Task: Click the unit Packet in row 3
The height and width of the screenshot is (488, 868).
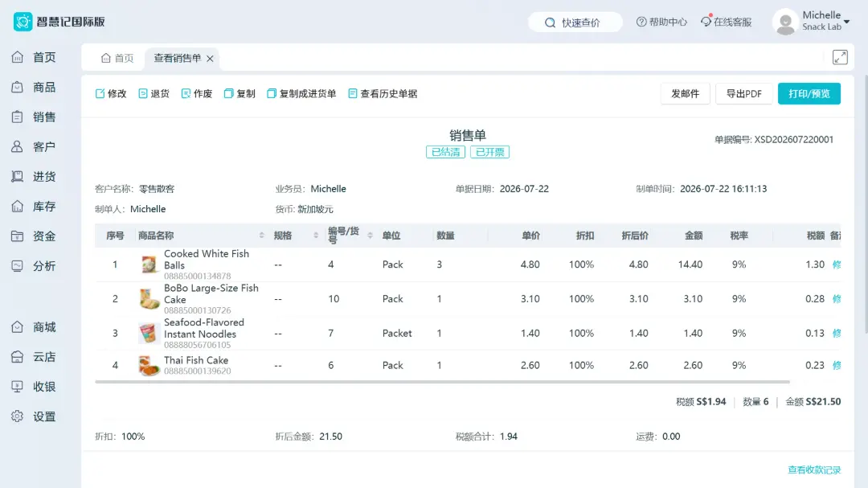Action: pos(397,333)
